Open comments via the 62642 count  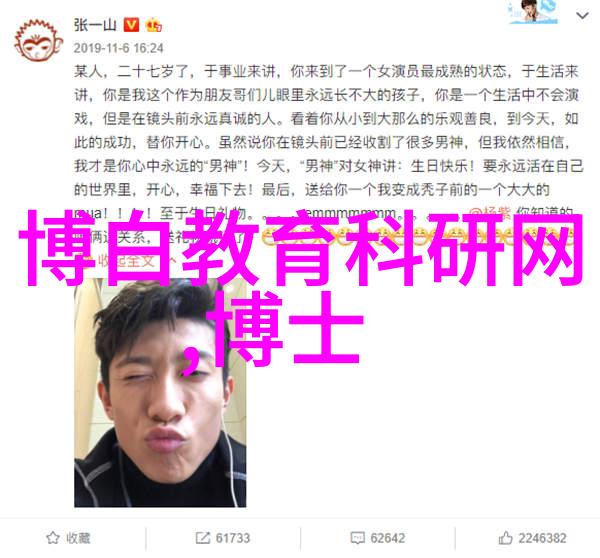pos(388,538)
